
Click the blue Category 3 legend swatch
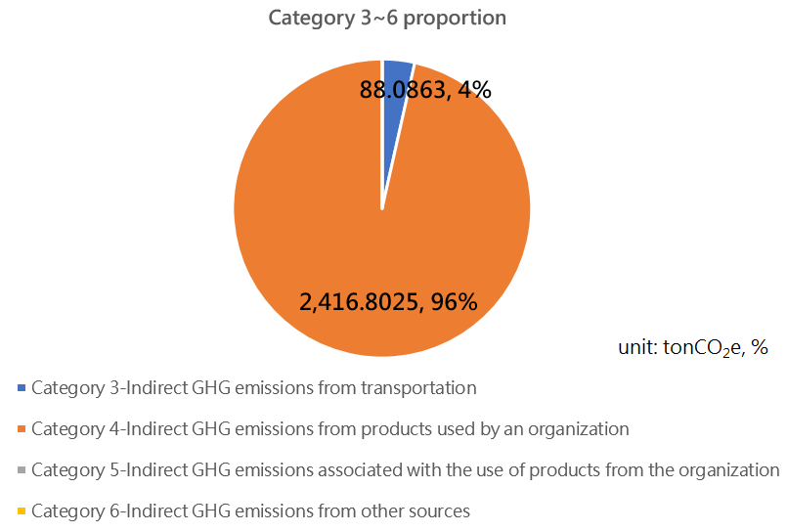pyautogui.click(x=22, y=388)
